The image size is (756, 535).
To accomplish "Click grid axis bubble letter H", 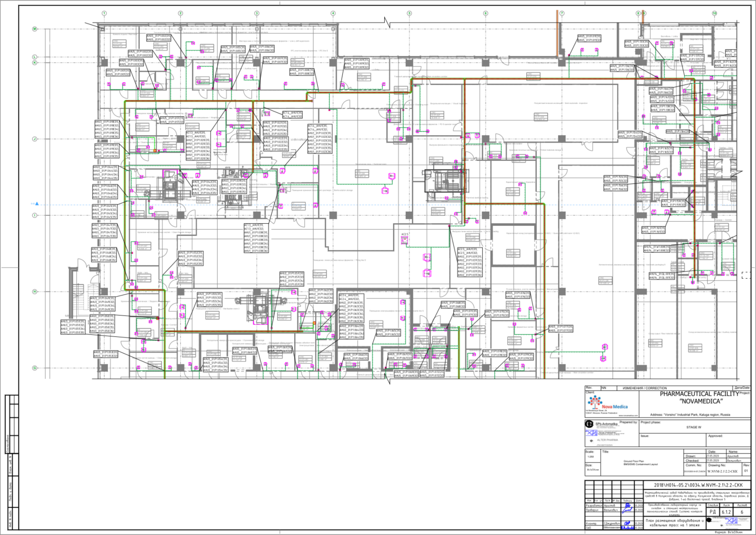I will point(35,291).
